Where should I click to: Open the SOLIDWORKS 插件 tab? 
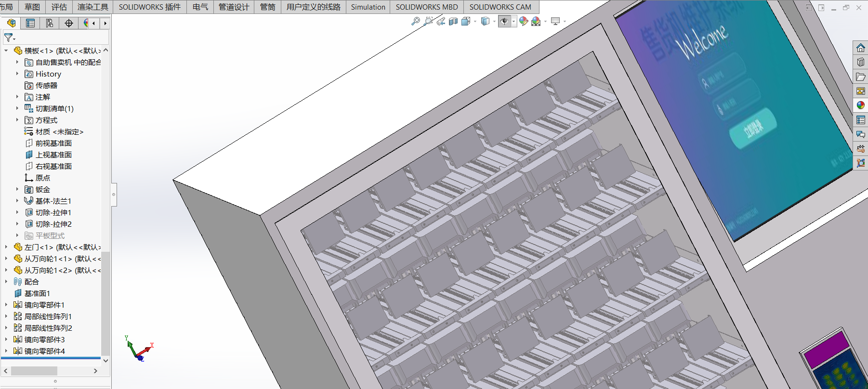pyautogui.click(x=150, y=7)
